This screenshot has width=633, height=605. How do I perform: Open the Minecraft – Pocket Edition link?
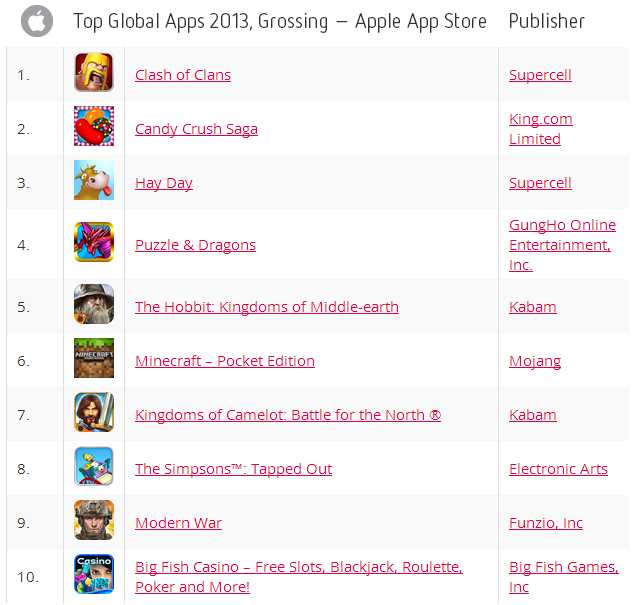pyautogui.click(x=225, y=361)
